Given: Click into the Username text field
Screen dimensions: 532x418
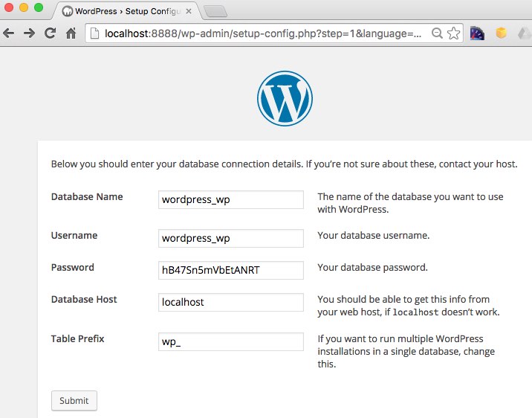Looking at the screenshot, I should (x=230, y=238).
